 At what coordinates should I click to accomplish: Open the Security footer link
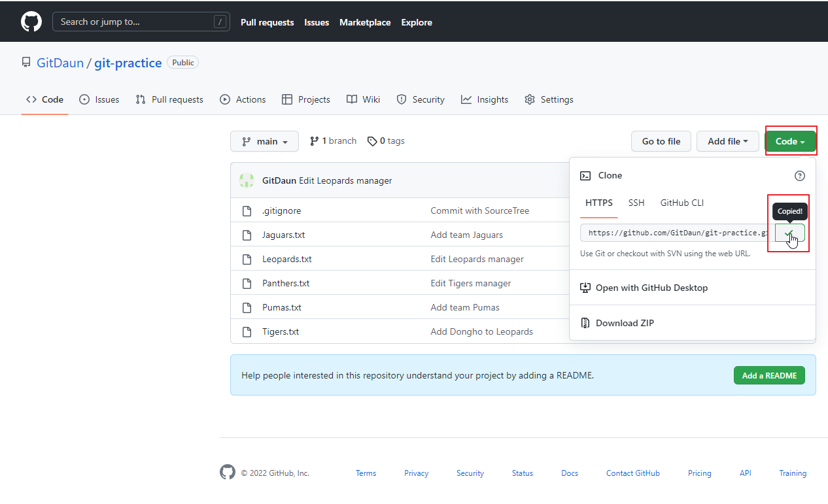tap(470, 473)
